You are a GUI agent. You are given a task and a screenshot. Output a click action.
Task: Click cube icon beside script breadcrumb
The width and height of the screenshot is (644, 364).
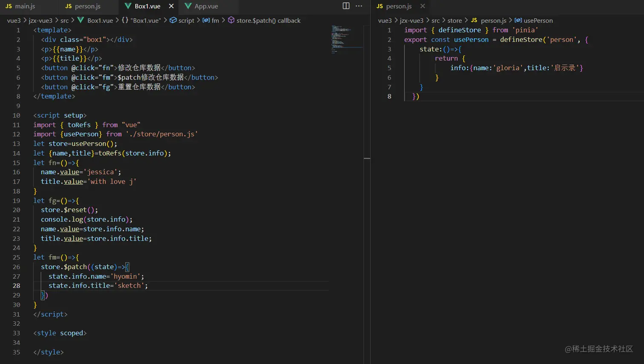click(x=173, y=20)
